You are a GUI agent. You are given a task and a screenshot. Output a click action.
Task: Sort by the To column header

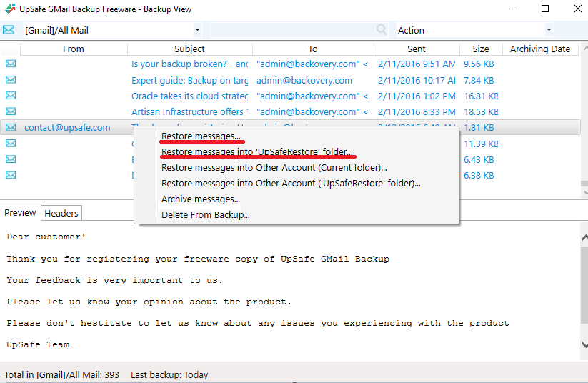click(313, 49)
